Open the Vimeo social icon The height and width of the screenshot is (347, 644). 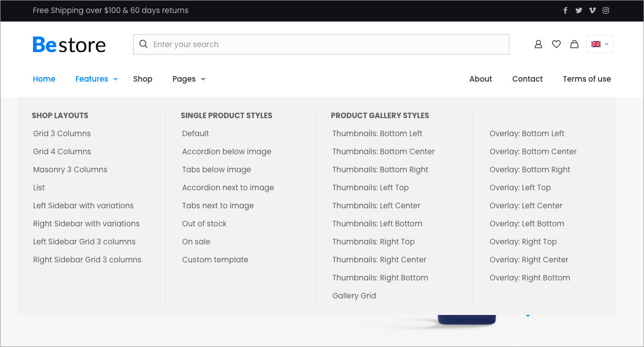pos(592,11)
